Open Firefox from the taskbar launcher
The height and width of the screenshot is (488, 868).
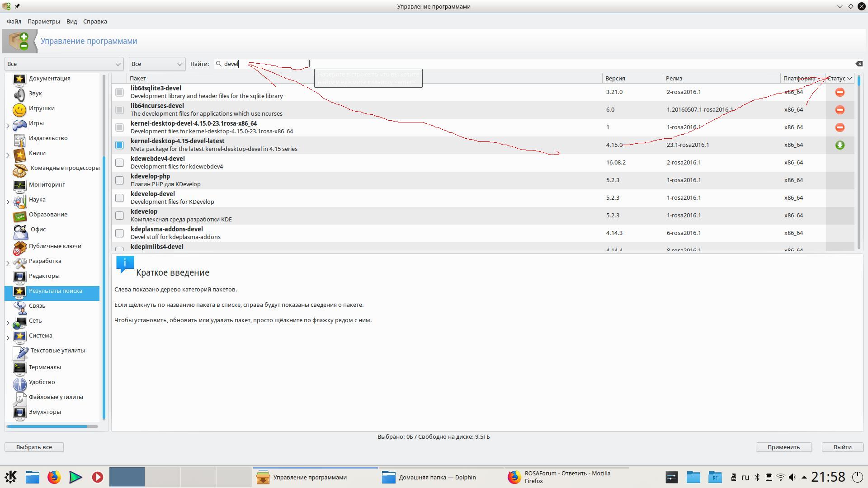click(54, 477)
